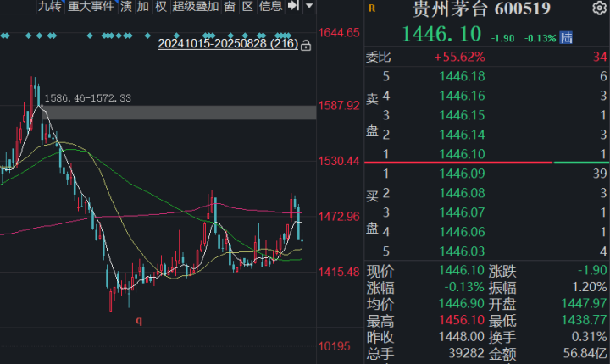Click price axis label 1530.44
Screen dimensions: 610x364
pos(339,161)
